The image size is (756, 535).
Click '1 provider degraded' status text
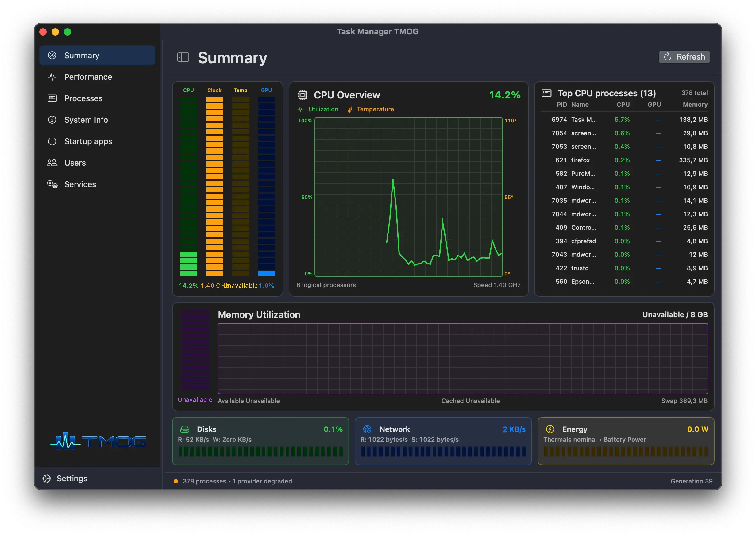262,481
